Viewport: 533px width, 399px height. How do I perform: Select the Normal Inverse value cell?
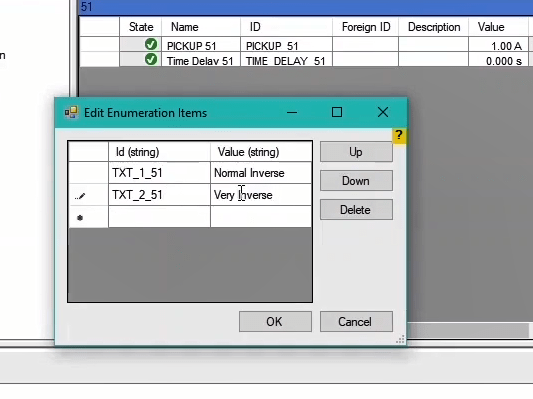pyautogui.click(x=261, y=173)
